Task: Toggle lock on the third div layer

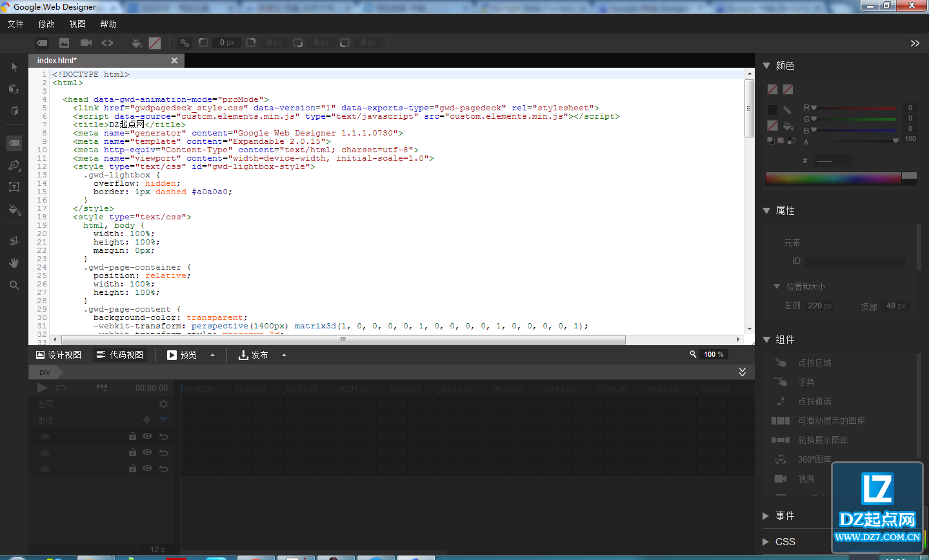Action: click(132, 468)
